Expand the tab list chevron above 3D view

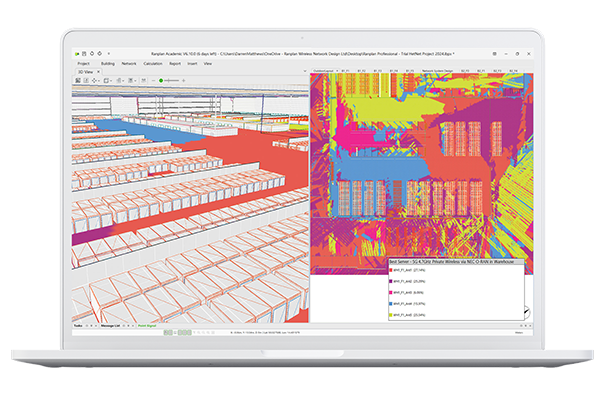[305, 71]
